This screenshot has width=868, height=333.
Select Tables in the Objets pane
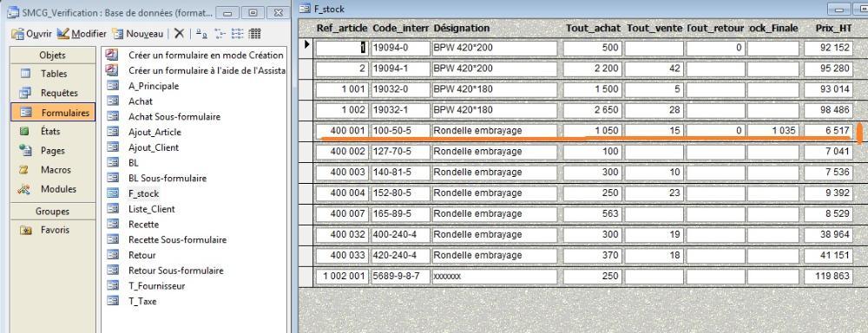tap(53, 74)
